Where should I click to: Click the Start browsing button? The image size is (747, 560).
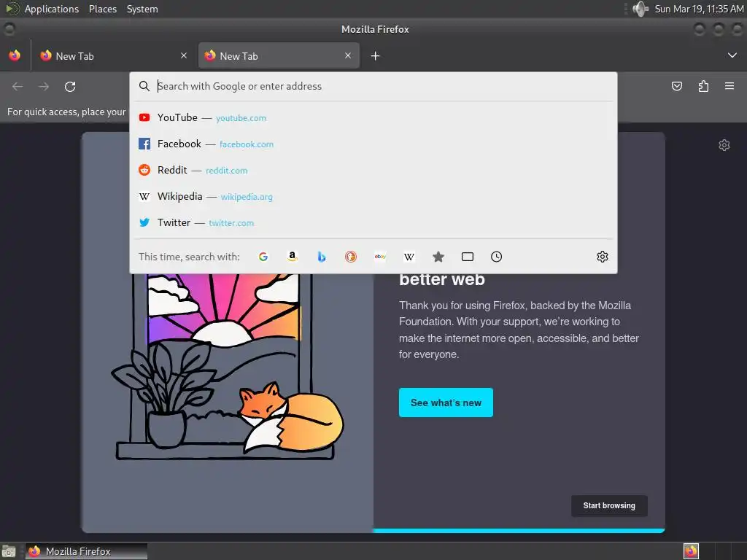[609, 506]
